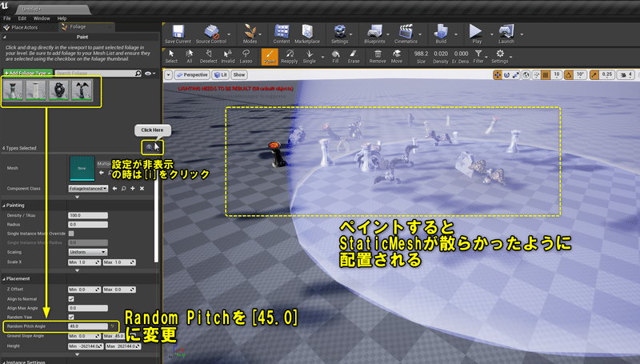Click the Random Pitch Angle value field

pos(88,326)
